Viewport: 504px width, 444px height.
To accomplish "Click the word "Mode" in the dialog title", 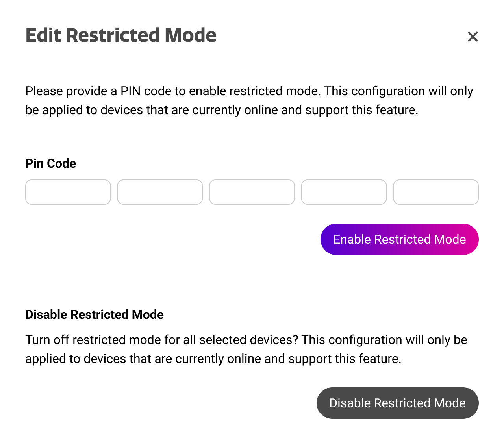I will pyautogui.click(x=191, y=35).
